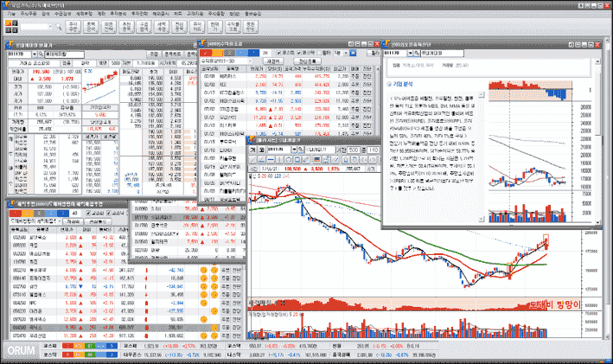
Task: Toggle first checkbox in bottom-left recommendation window
Action: pos(88,213)
